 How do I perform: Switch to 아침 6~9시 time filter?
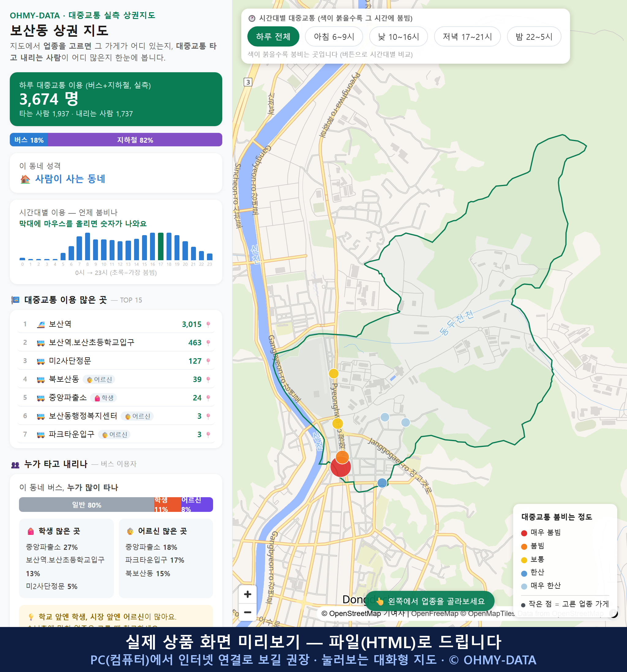334,36
